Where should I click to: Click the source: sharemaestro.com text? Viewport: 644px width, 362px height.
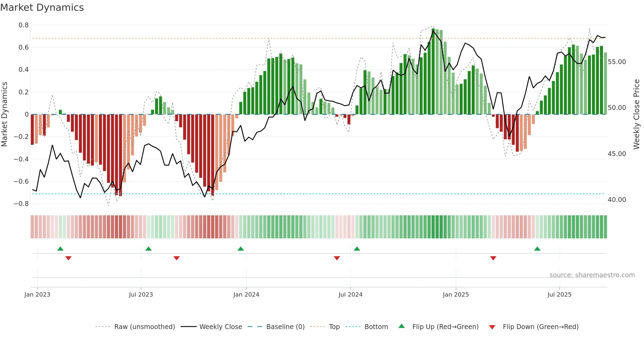click(x=592, y=275)
